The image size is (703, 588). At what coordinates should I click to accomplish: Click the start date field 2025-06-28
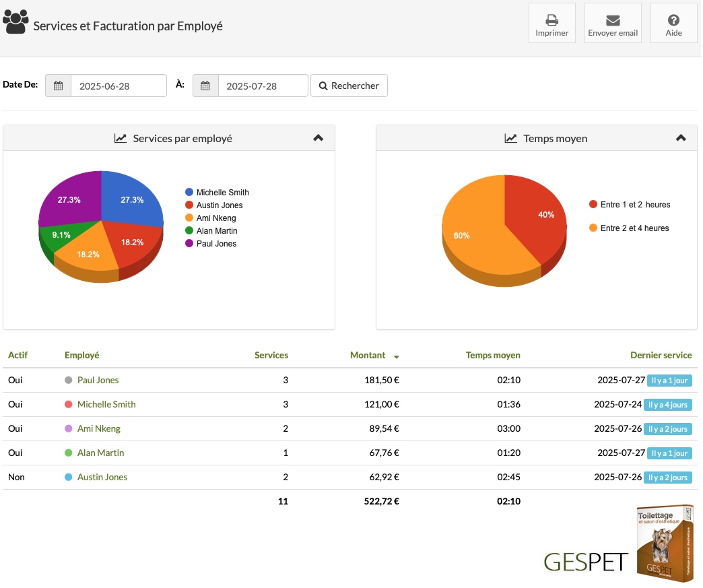[119, 86]
